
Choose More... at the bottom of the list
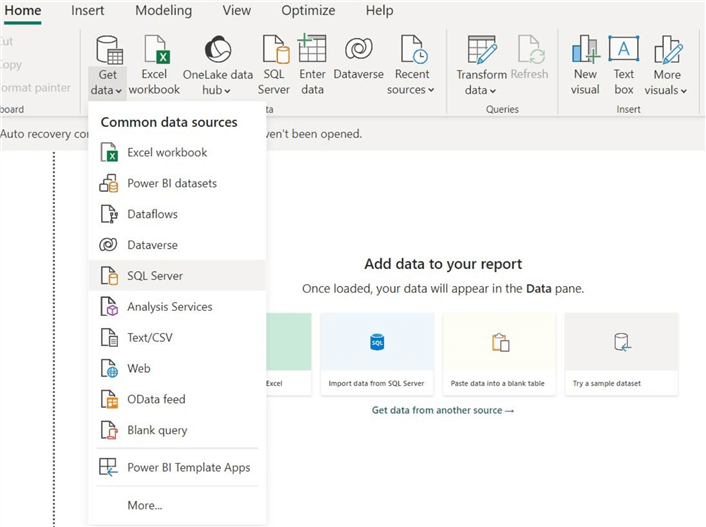coord(145,505)
